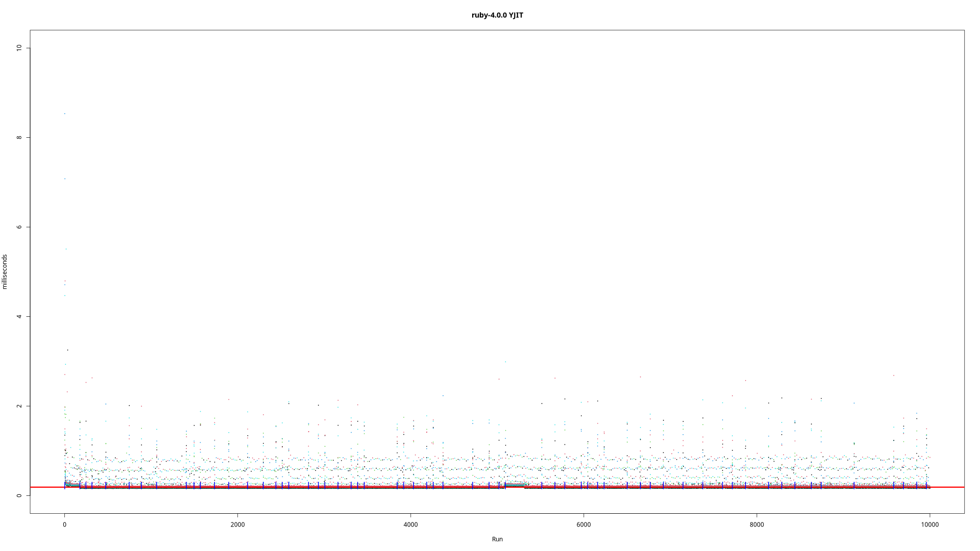Select the 8000 tick label on x-axis
Viewport: 980px width, 551px height.
(756, 524)
